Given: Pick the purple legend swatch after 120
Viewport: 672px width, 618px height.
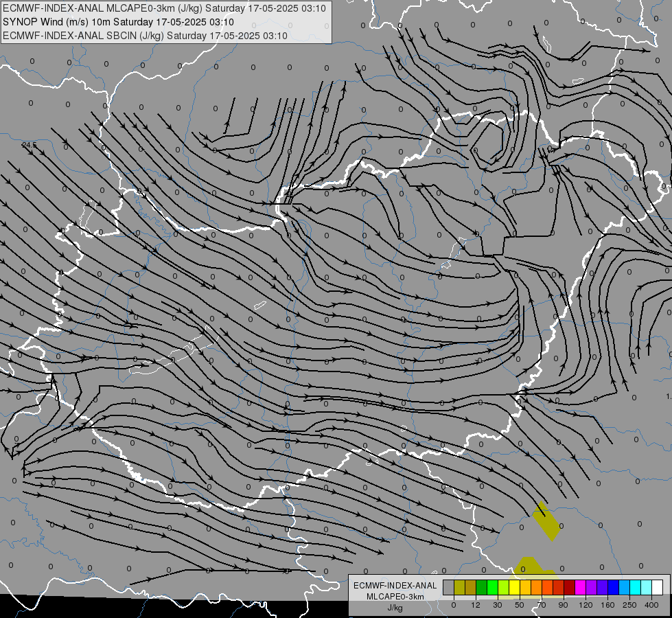Looking at the screenshot, I should (592, 588).
